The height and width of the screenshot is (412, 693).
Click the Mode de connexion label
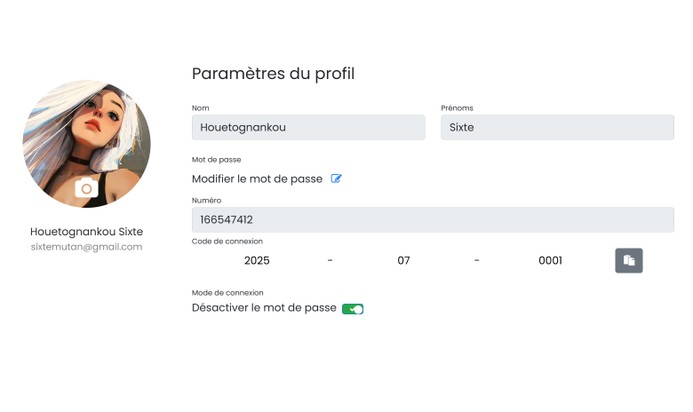pos(227,293)
